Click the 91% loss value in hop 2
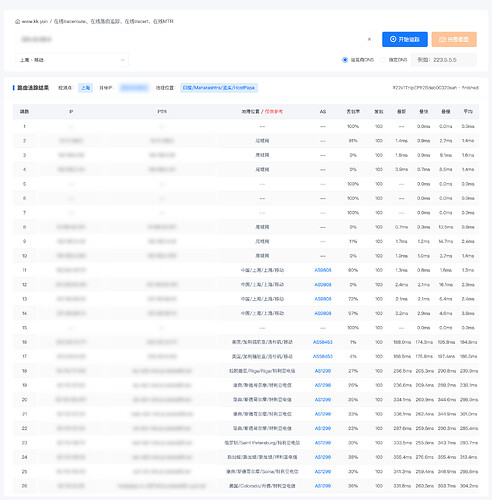The width and height of the screenshot is (492, 500). click(x=353, y=141)
